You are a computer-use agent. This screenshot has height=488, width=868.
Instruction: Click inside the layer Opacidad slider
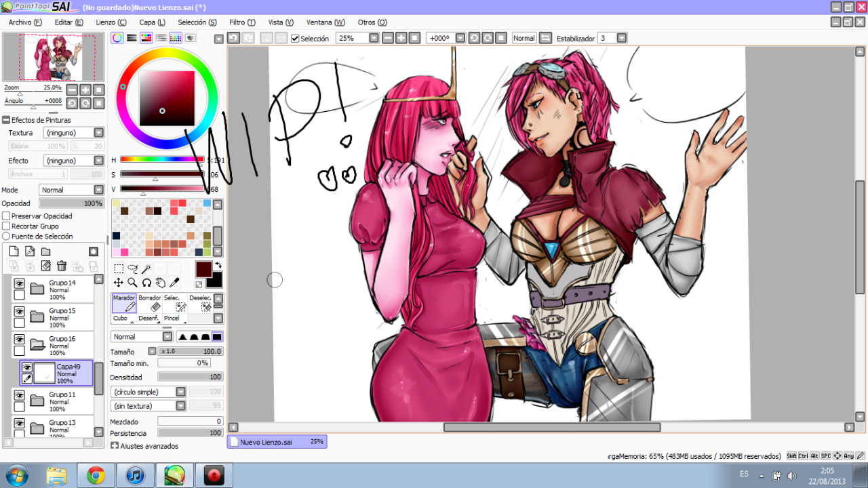71,203
